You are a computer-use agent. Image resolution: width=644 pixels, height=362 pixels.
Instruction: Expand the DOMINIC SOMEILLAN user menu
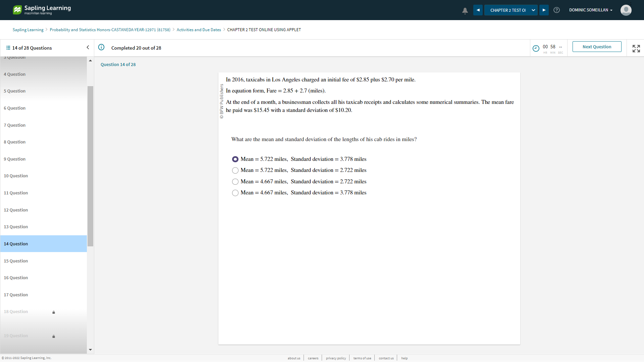[x=591, y=10]
